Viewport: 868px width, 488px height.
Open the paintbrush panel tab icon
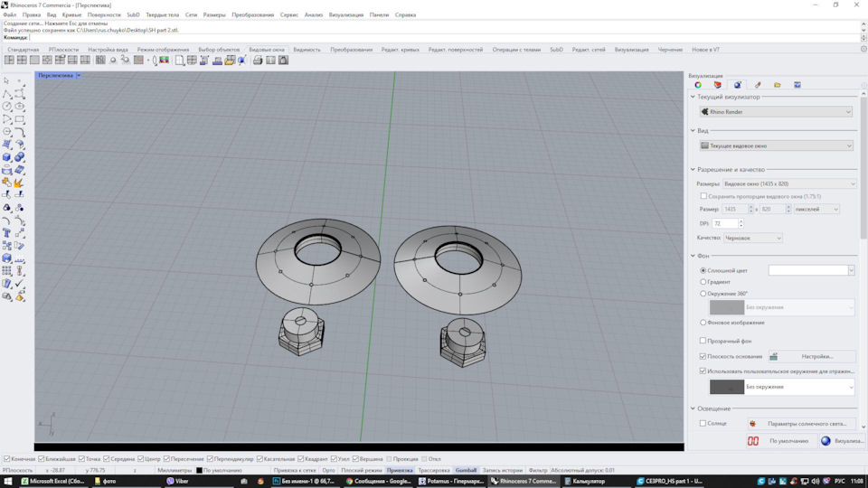pos(758,85)
